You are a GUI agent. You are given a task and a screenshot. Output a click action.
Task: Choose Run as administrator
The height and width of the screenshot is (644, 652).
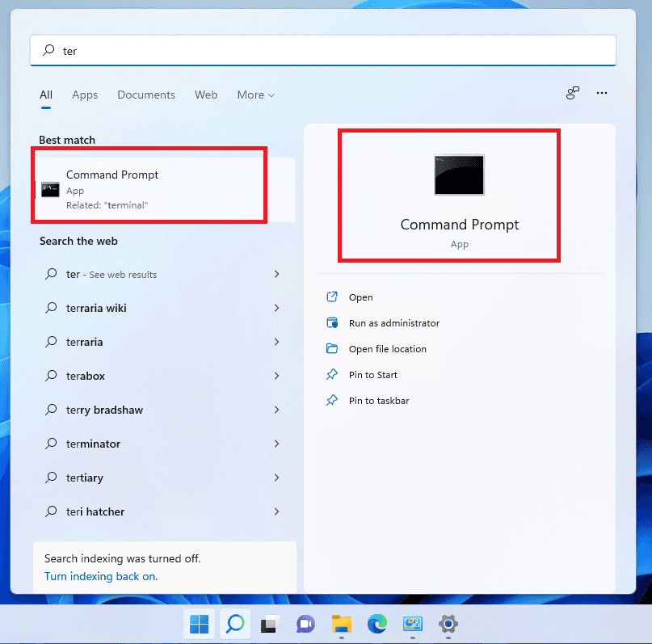[393, 323]
